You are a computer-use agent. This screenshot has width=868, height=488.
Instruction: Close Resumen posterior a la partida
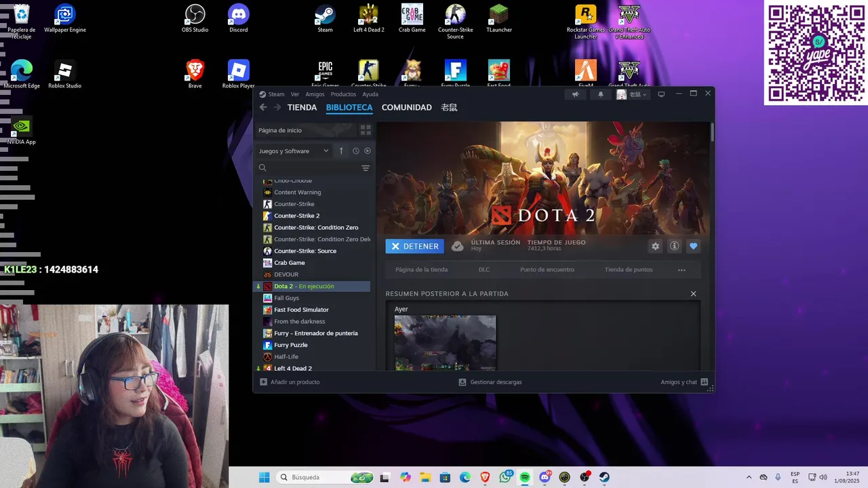click(x=693, y=293)
